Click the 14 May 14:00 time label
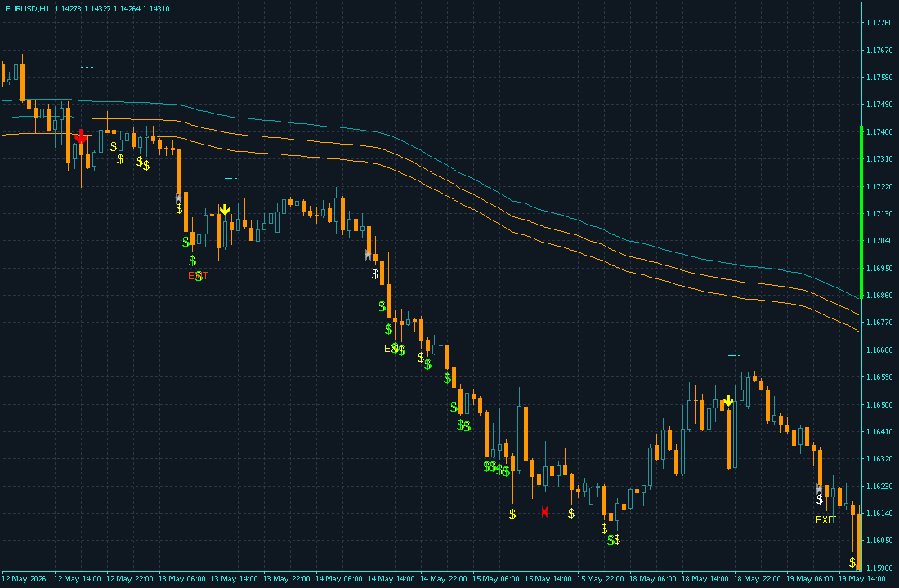This screenshot has width=899, height=588. pyautogui.click(x=391, y=579)
